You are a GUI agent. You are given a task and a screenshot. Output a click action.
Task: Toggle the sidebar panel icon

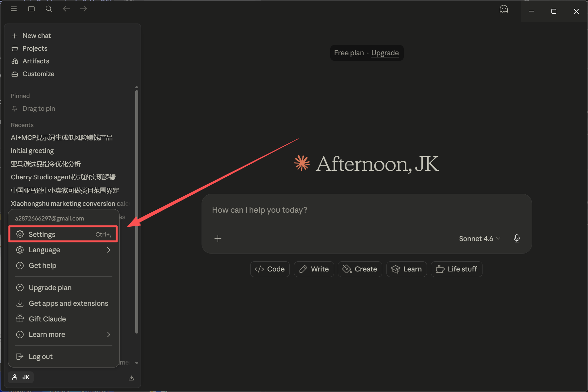pos(31,9)
